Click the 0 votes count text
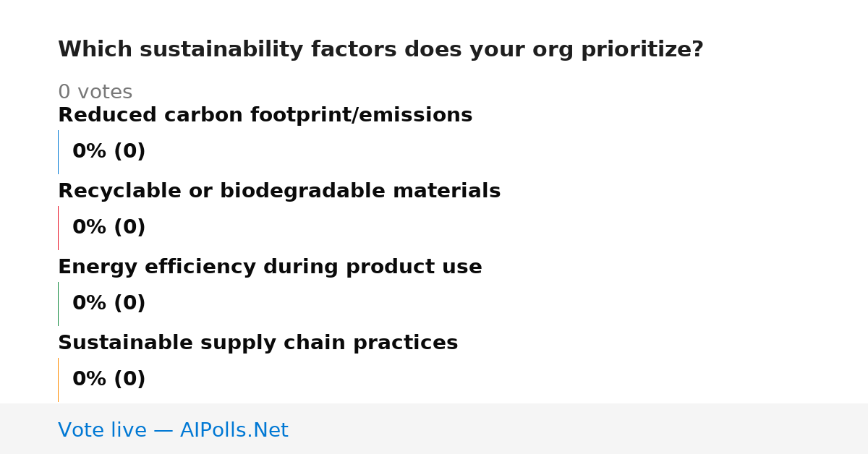This screenshot has width=868, height=454. coord(95,93)
